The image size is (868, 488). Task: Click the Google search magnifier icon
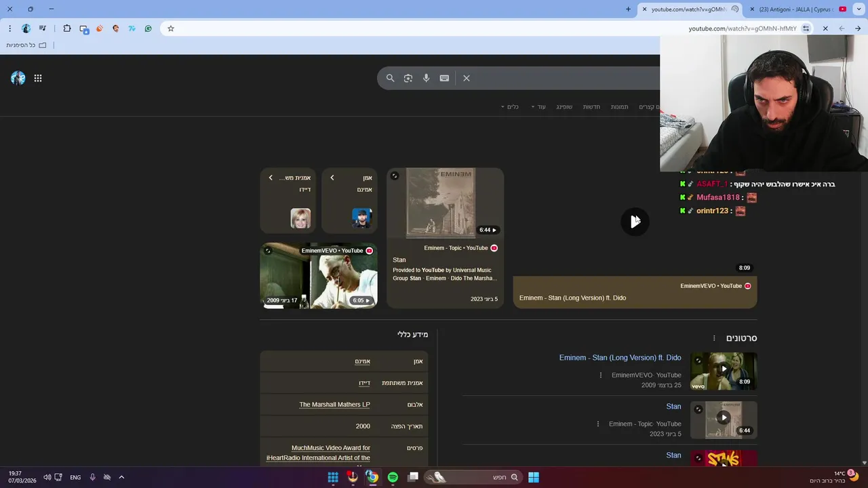pos(390,78)
